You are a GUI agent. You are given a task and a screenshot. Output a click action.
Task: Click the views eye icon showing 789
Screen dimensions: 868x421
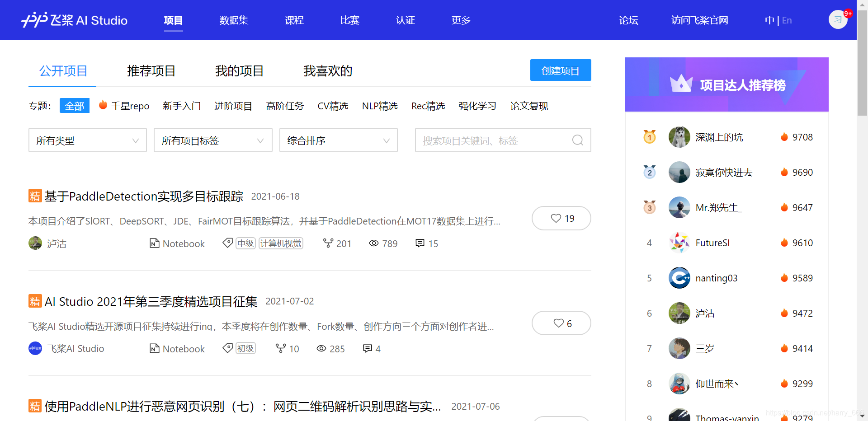[374, 243]
